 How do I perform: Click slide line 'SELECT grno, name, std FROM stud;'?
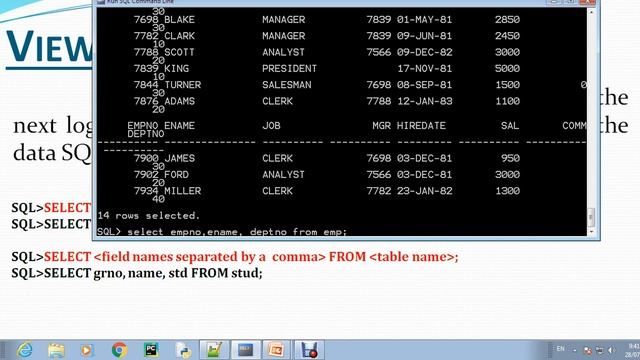(153, 273)
